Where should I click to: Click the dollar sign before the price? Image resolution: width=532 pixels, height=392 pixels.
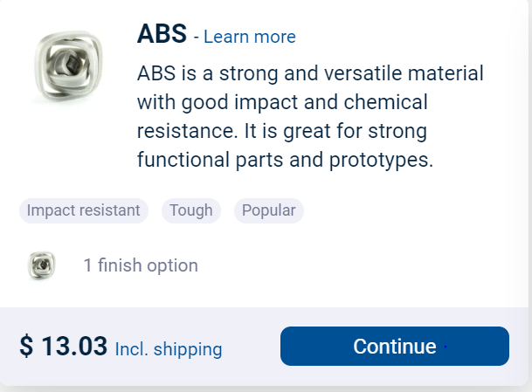pyautogui.click(x=26, y=347)
